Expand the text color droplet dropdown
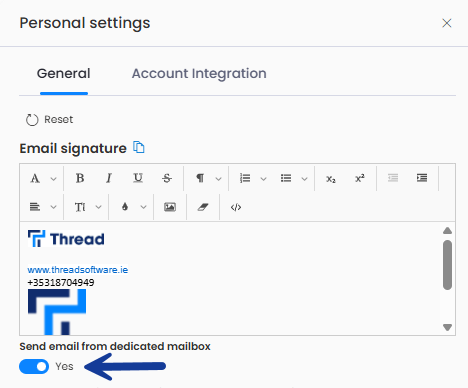 (x=143, y=207)
